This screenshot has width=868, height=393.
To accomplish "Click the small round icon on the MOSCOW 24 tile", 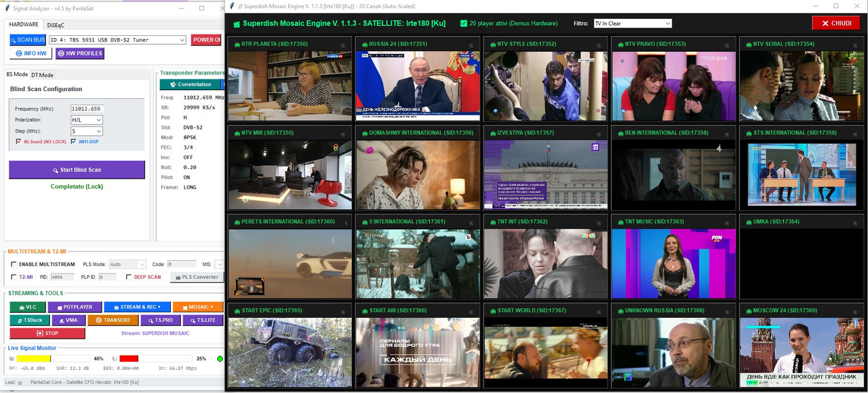I will [x=854, y=312].
